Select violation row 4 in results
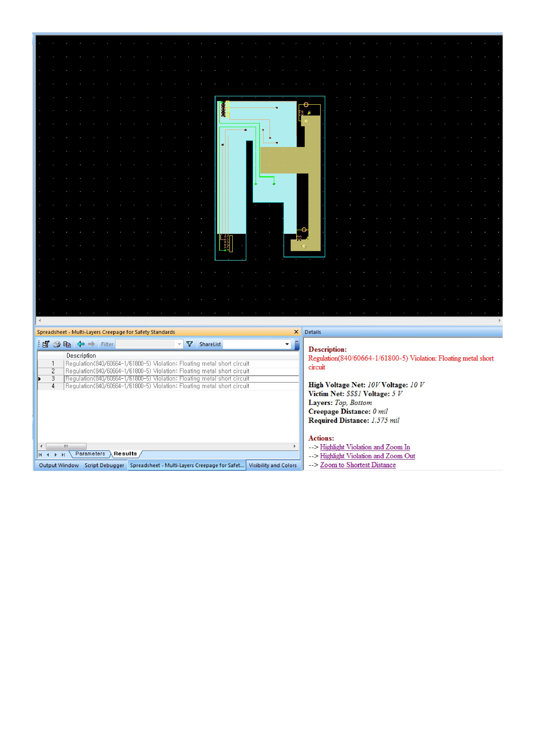The width and height of the screenshot is (535, 756). 157,386
